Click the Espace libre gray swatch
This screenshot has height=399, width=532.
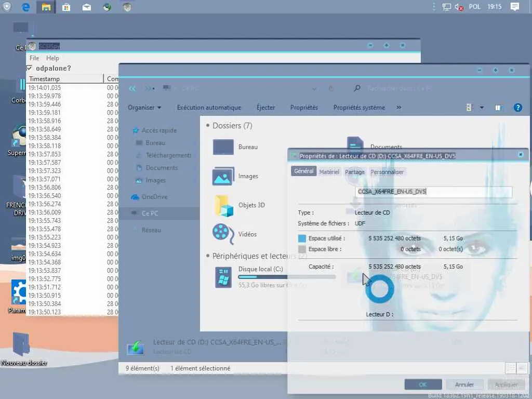coord(302,249)
